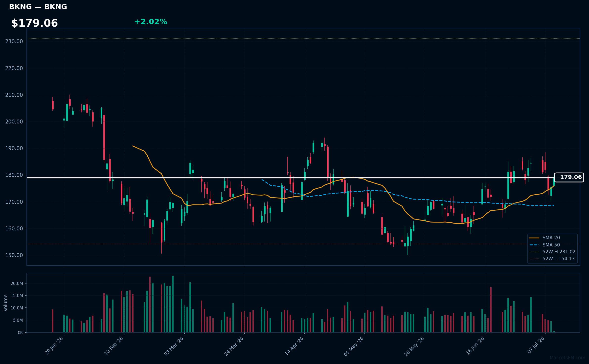Click the +2.02% change label
589x364 pixels.
(151, 22)
